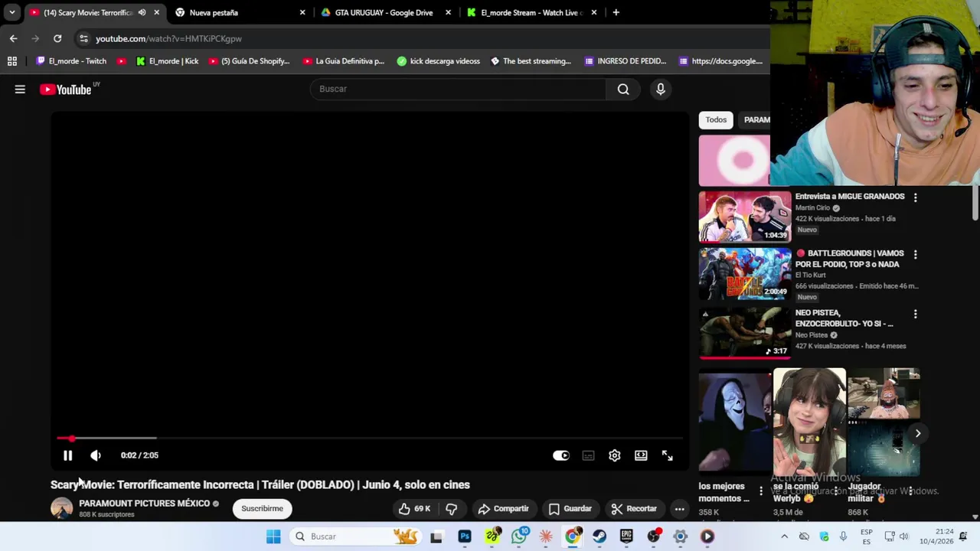The height and width of the screenshot is (551, 980).
Task: Open options for BATTLEGROUNDS video
Action: [x=915, y=254]
